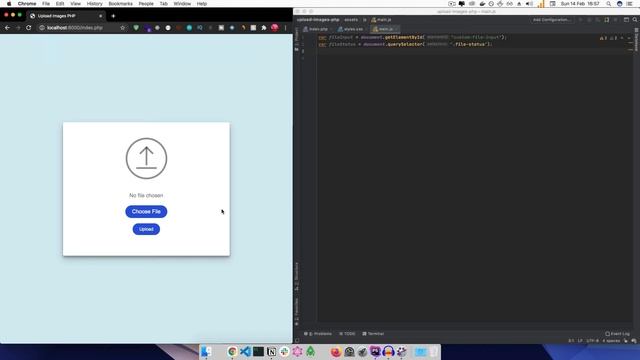Open the View menu
Image resolution: width=640 pixels, height=360 pixels.
[x=76, y=4]
